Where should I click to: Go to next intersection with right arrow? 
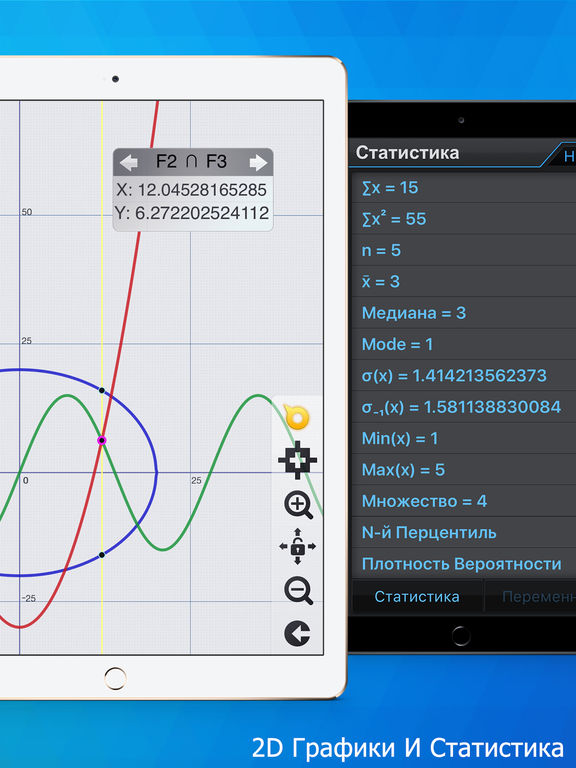point(258,163)
